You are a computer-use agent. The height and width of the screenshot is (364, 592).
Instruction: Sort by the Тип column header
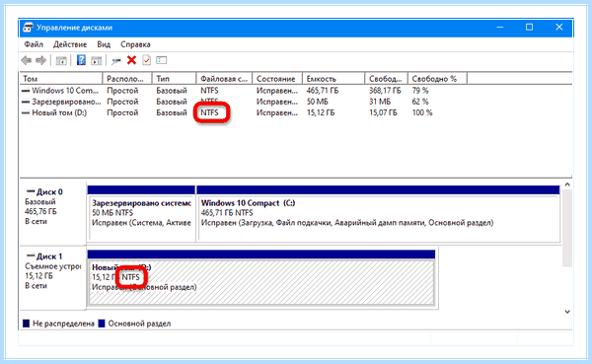(174, 79)
